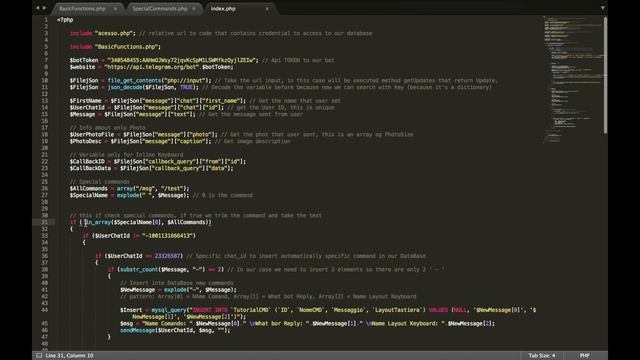Click the $NewMessage variable on line 41
This screenshot has height=360, width=640.
(x=138, y=290)
